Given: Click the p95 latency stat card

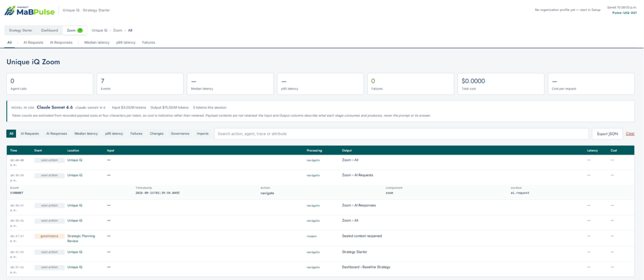Looking at the screenshot, I should point(321,84).
